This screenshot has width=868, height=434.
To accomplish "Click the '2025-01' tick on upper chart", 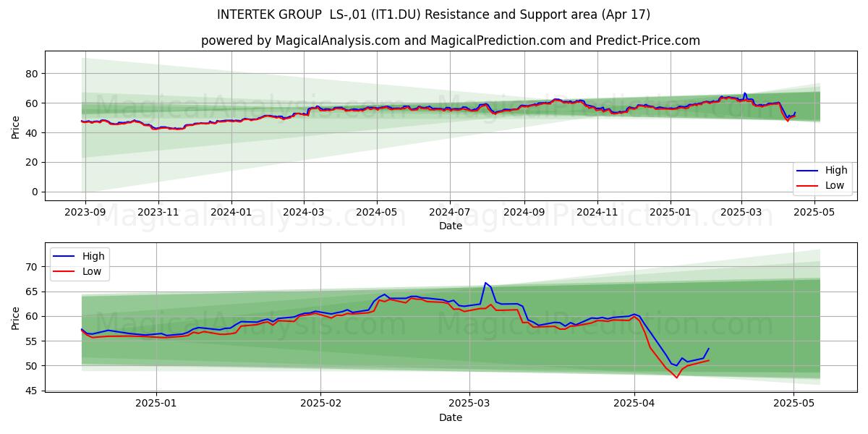I will pos(670,212).
